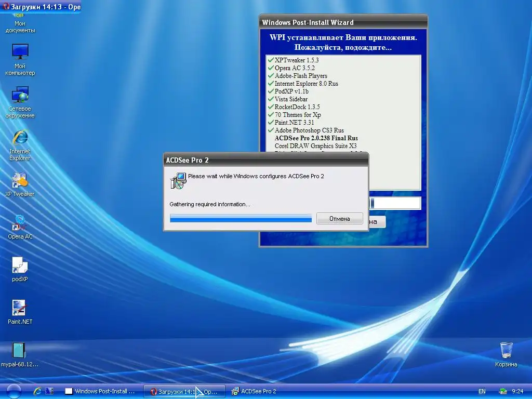This screenshot has height=399, width=532.
Task: Click the RocketDock 1.3.5 list entry
Action: tap(297, 107)
